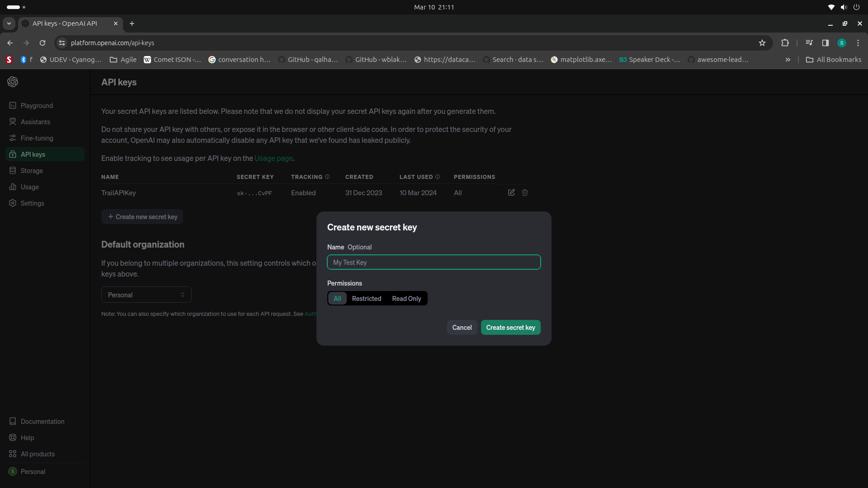Viewport: 868px width, 488px height.
Task: Open Chrome side panel icon
Action: coord(825,43)
